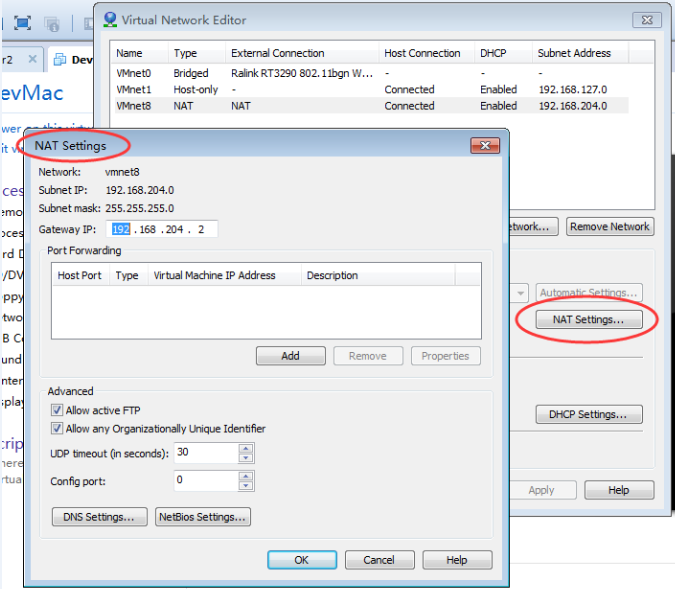Open DHCP Settings in Virtual Network Editor
This screenshot has width=675, height=589.
point(589,414)
